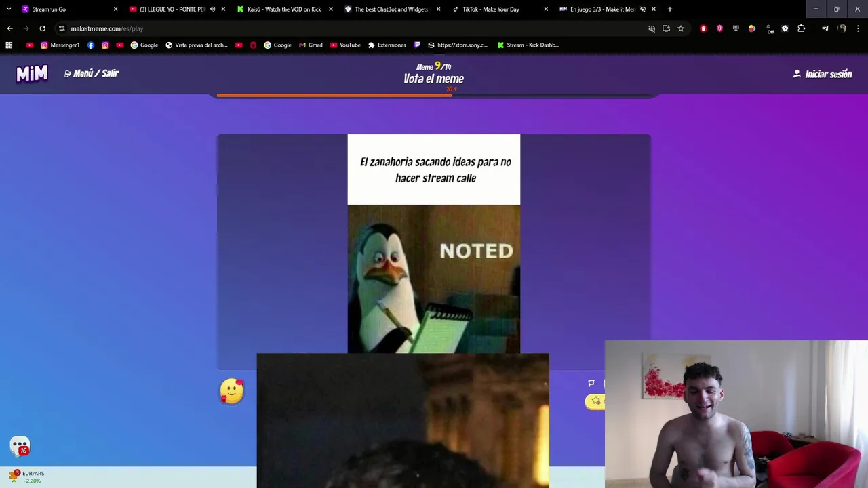Open the tab search dropdown

8,9
